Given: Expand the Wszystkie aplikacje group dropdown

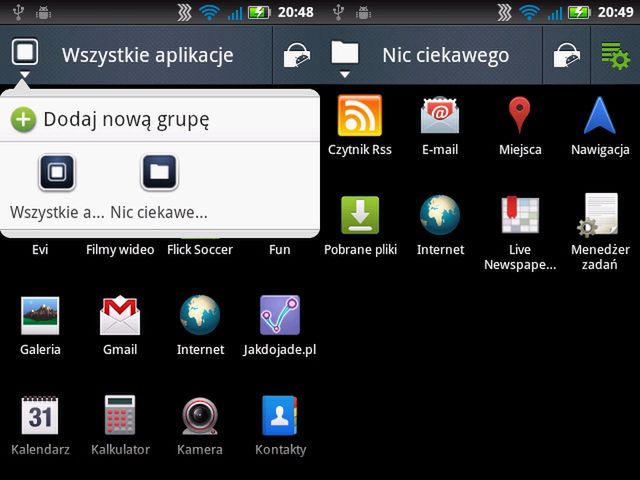Looking at the screenshot, I should (25, 57).
